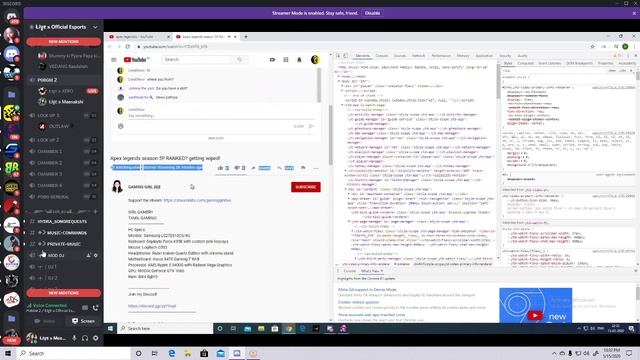Open MOD DJ channel settings gear
This screenshot has width=640, height=360.
click(96, 255)
